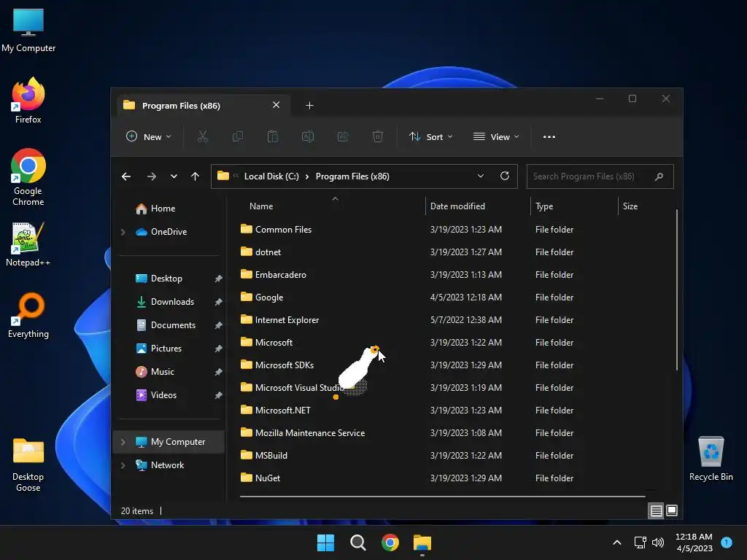Switch to details view layout button
Image resolution: width=747 pixels, height=560 pixels.
(656, 511)
